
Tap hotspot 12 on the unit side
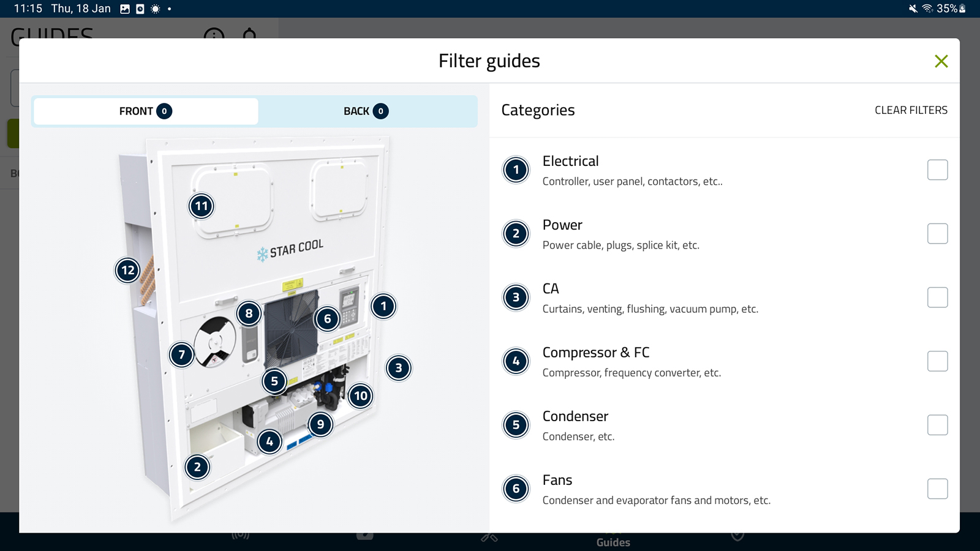(128, 270)
